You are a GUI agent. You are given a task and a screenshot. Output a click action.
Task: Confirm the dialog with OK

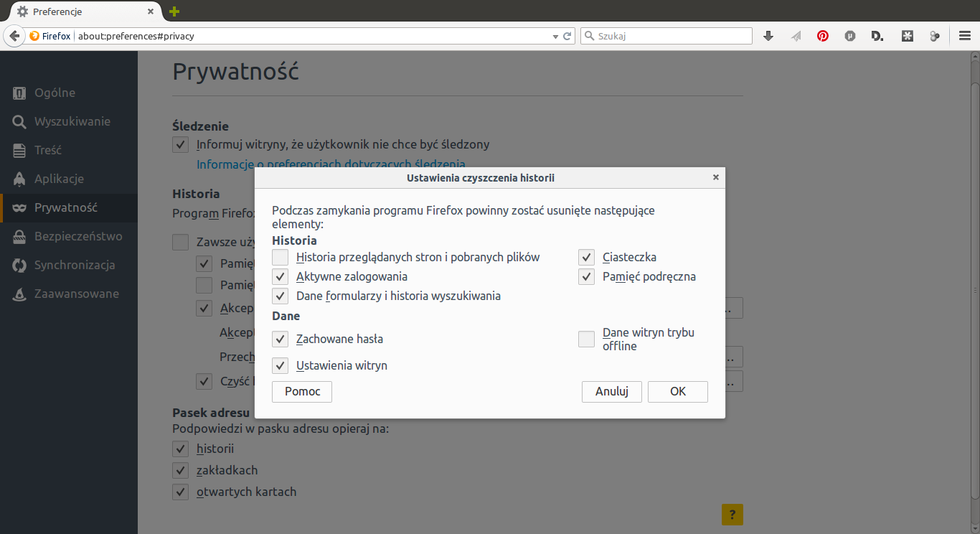[x=678, y=392]
